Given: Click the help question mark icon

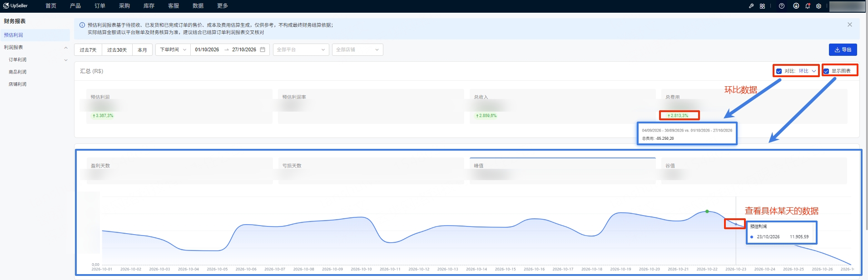Looking at the screenshot, I should coord(782,6).
